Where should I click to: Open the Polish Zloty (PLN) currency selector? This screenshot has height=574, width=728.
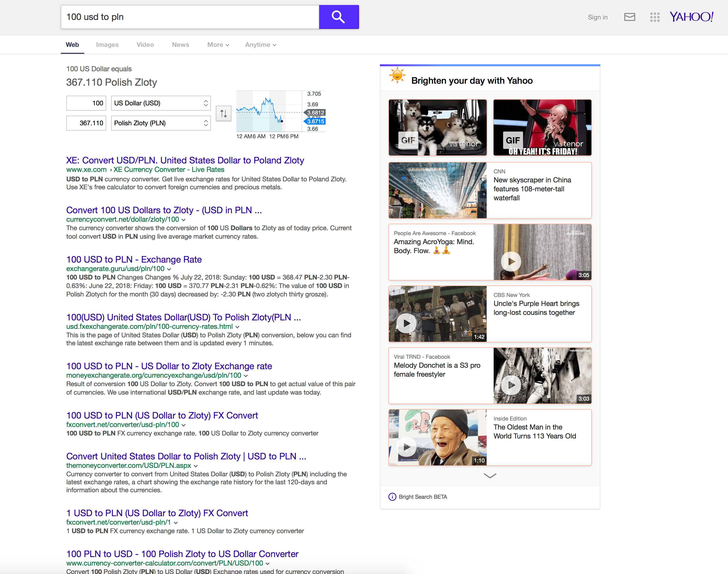point(161,123)
